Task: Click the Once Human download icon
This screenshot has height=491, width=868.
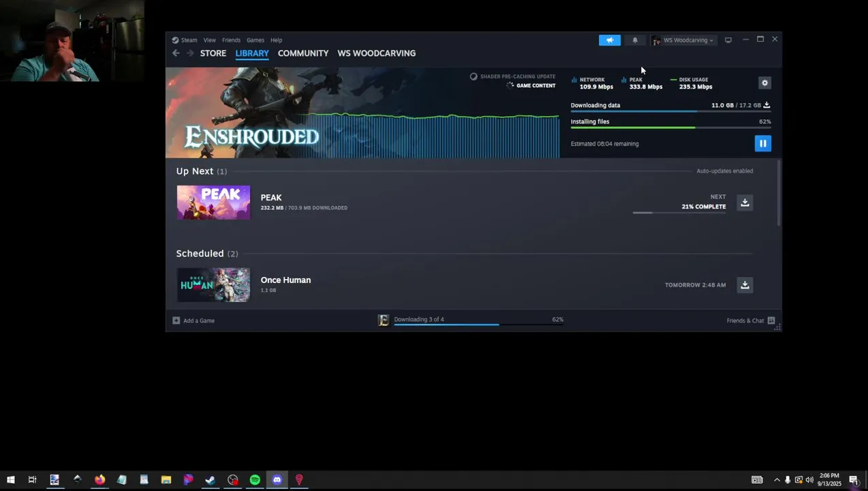Action: 745,285
